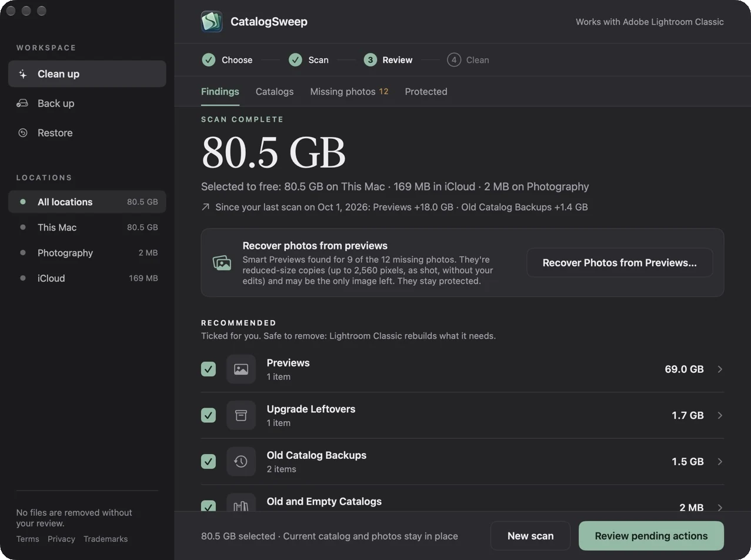Click Recover Photos from Previews button
Viewport: 751px width, 560px height.
619,263
